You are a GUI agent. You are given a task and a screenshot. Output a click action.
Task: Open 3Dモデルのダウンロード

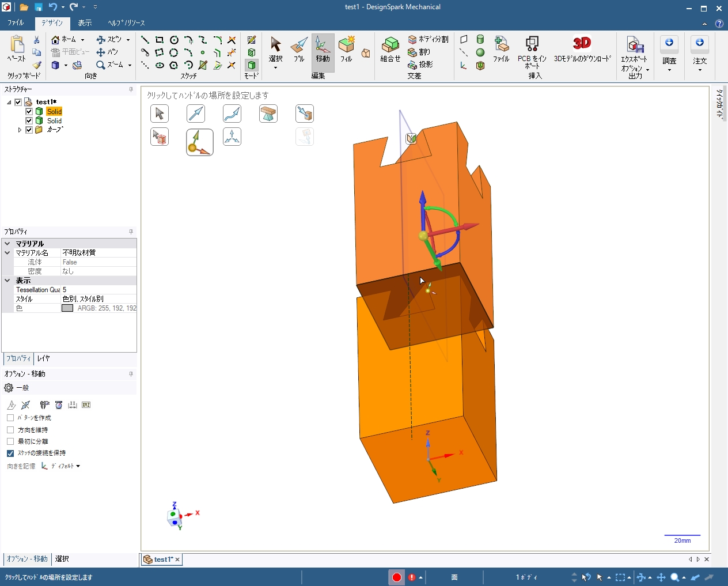pyautogui.click(x=582, y=48)
